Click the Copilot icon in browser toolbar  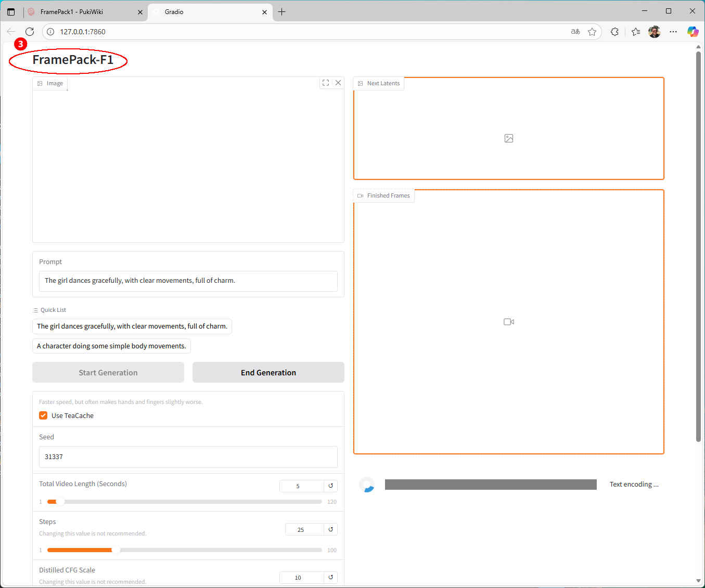[693, 32]
